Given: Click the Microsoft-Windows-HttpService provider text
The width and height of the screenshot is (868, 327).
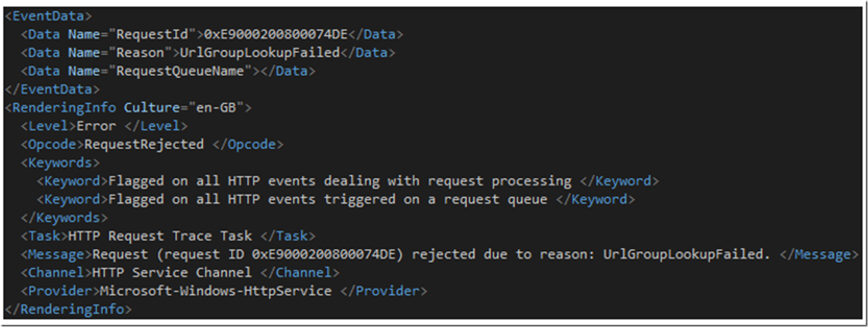Looking at the screenshot, I should [216, 291].
